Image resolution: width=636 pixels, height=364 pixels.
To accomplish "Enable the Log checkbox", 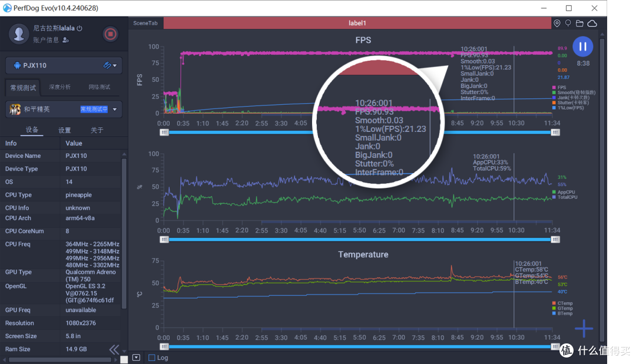I will [x=152, y=358].
